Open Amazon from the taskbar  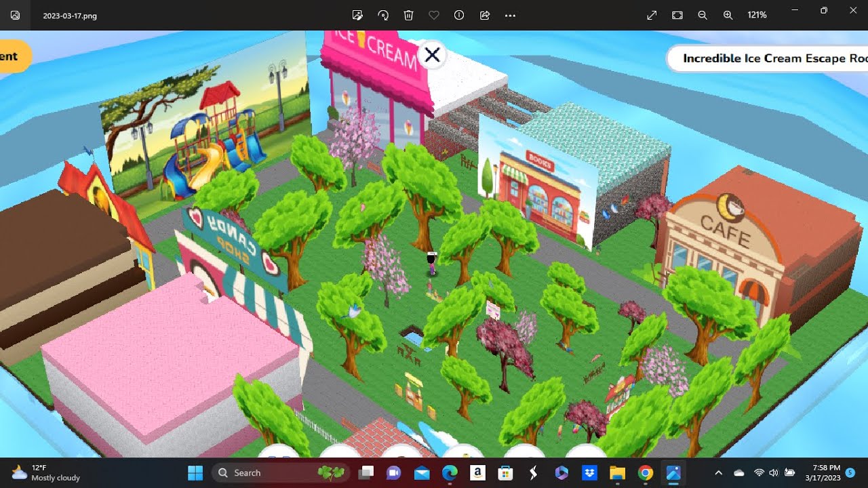point(477,472)
